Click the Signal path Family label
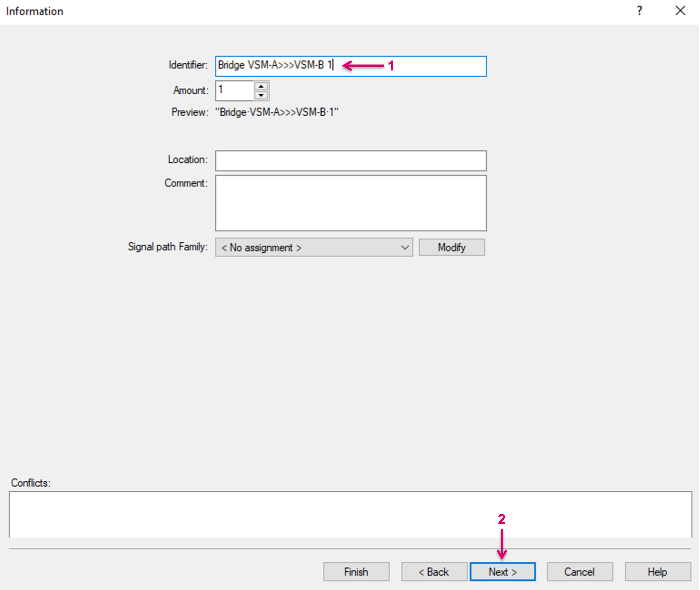 [168, 247]
